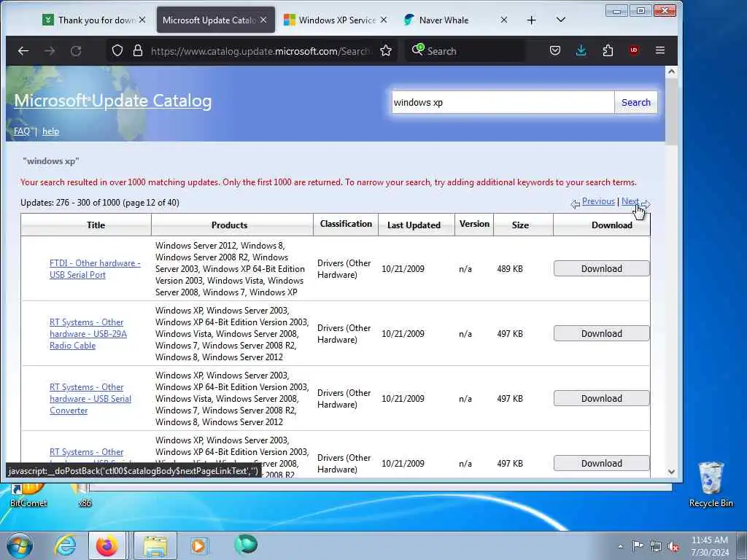Sort by the Products column header
747x560 pixels.
229,225
